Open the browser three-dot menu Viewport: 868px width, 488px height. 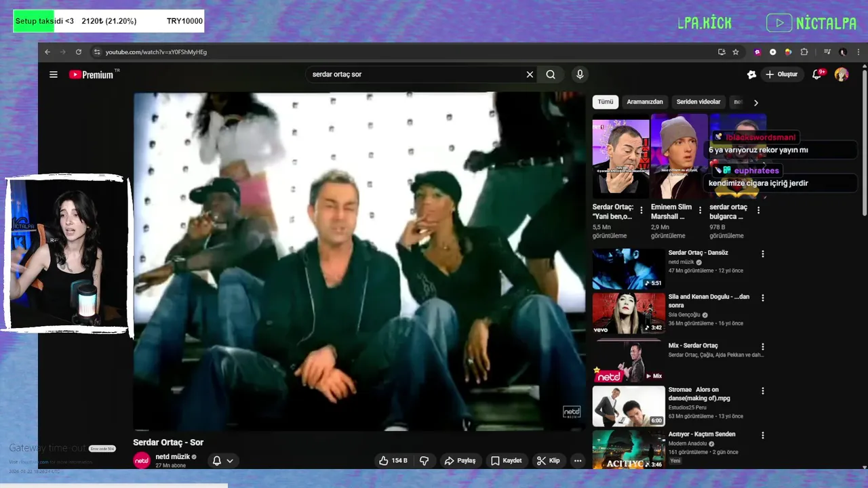click(x=858, y=52)
